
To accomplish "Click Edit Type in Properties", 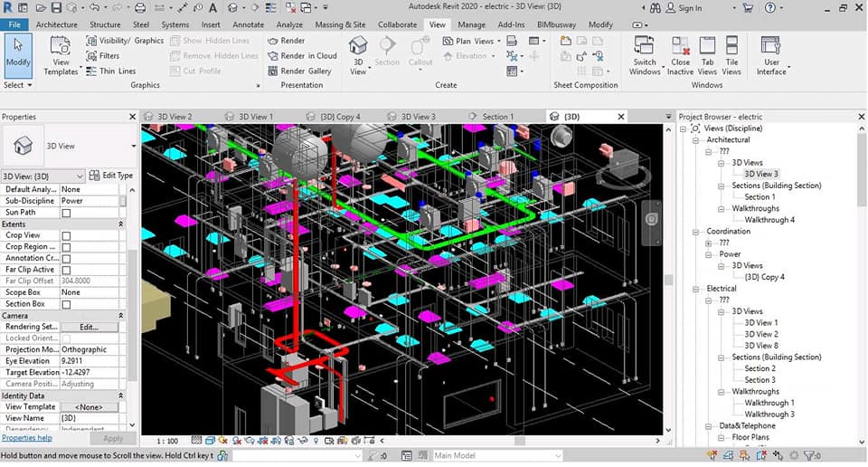I will pos(111,176).
